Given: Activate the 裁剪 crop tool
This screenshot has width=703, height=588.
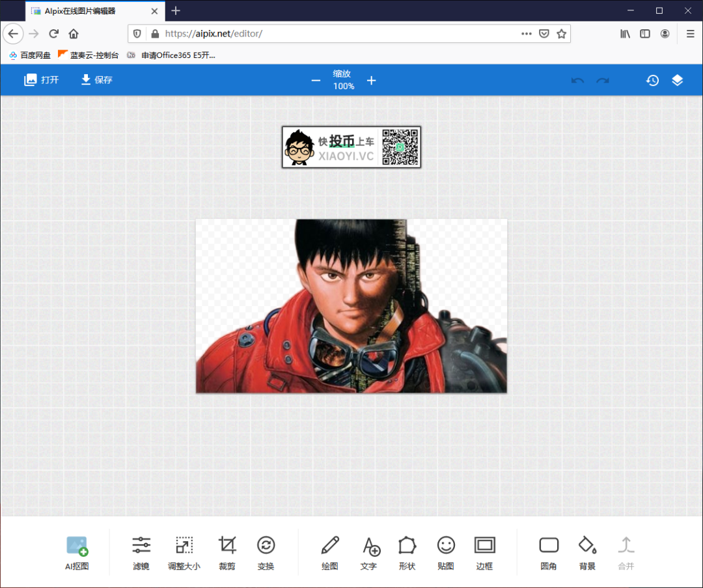Looking at the screenshot, I should tap(227, 552).
